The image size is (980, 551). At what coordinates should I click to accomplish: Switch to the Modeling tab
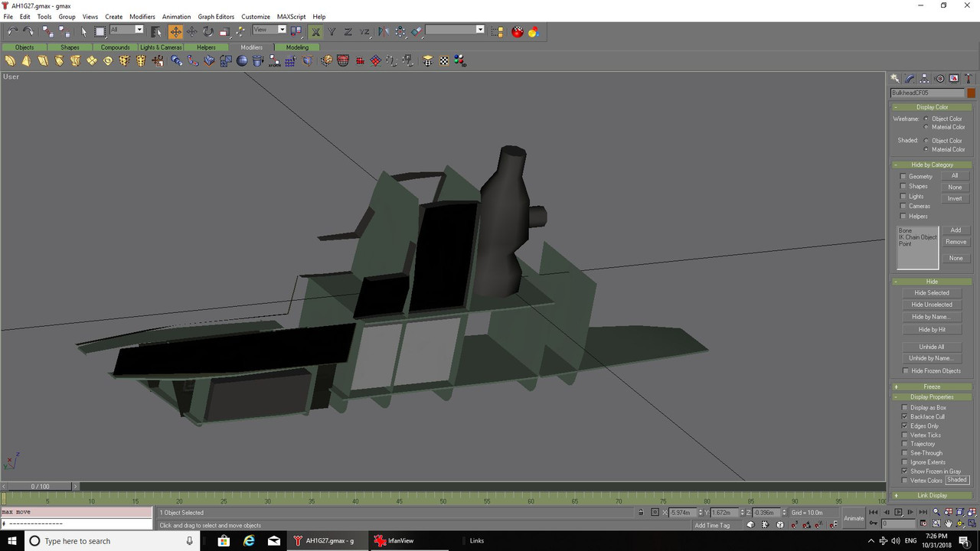(x=297, y=47)
